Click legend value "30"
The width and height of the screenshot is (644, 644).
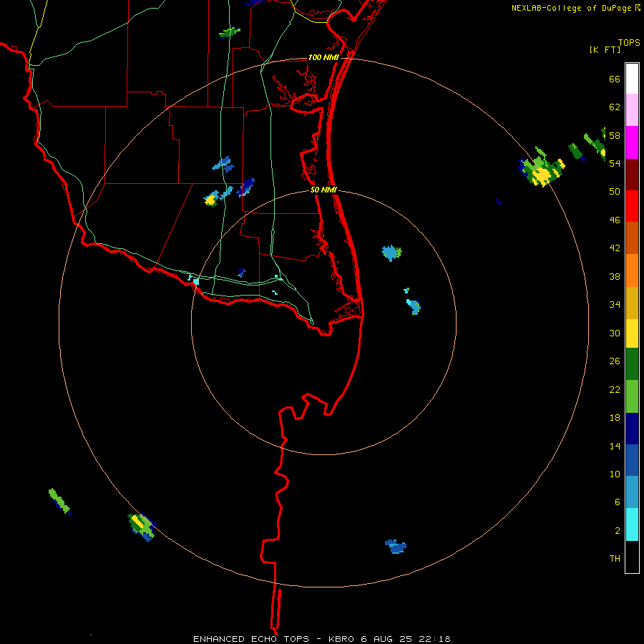pyautogui.click(x=615, y=333)
